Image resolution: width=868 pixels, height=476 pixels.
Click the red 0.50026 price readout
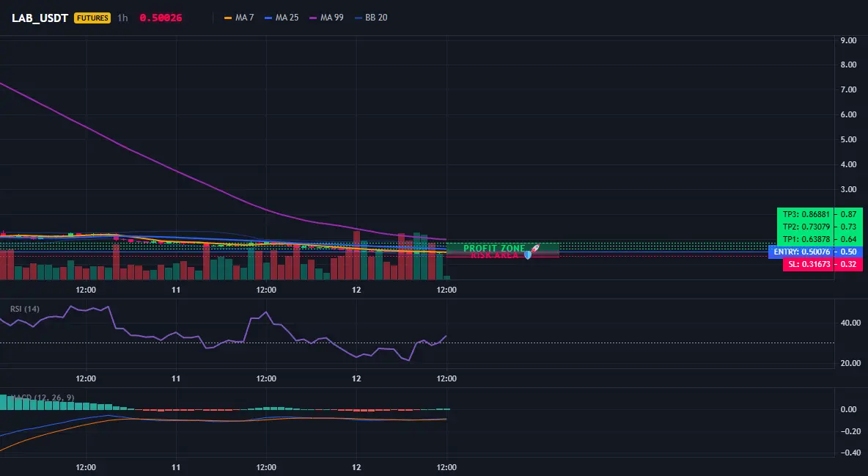point(161,18)
